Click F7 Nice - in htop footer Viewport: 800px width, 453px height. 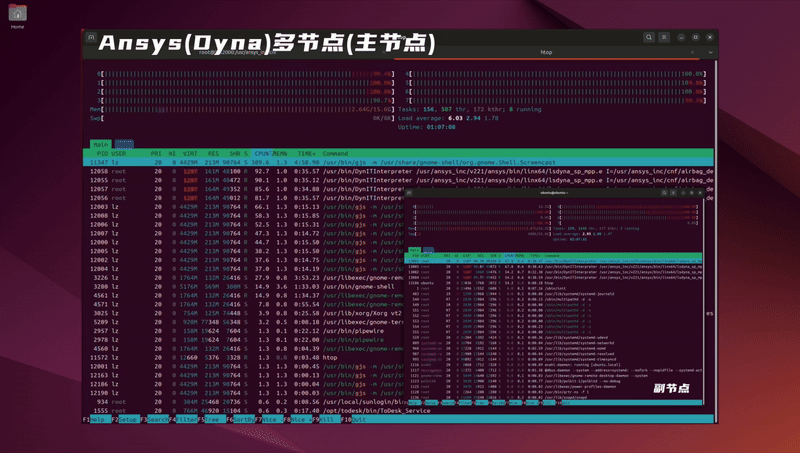tap(269, 419)
